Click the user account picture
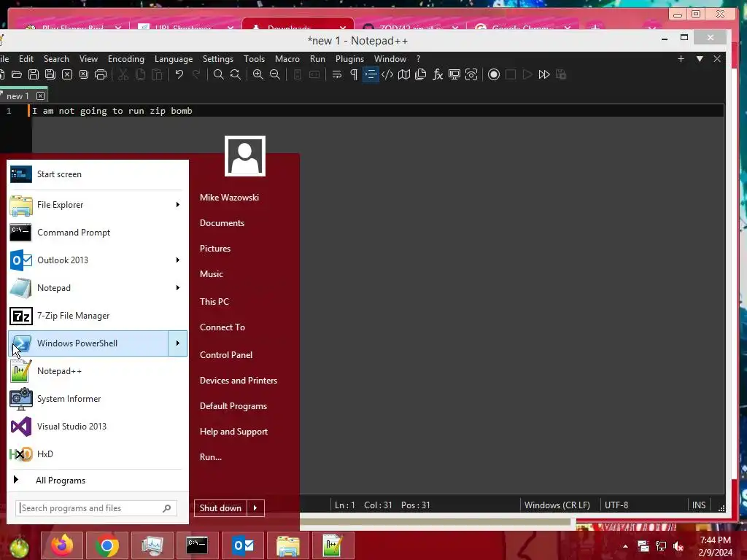The height and width of the screenshot is (560, 747). tap(245, 156)
